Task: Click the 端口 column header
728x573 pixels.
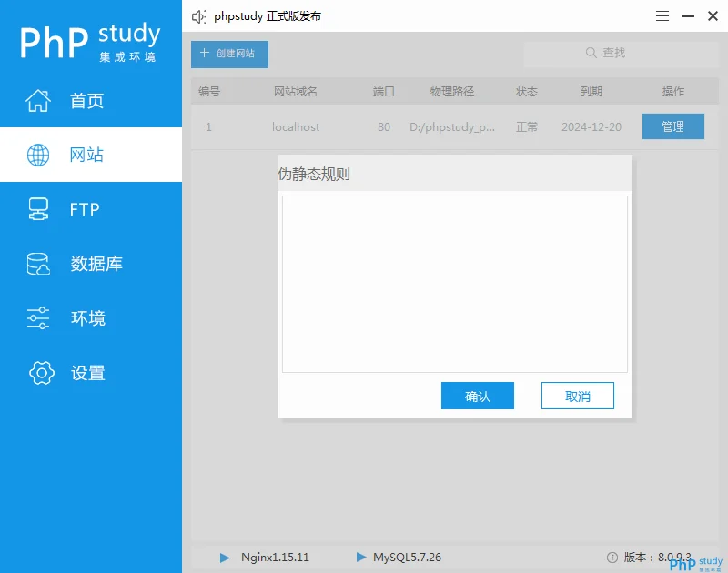Action: 383,91
